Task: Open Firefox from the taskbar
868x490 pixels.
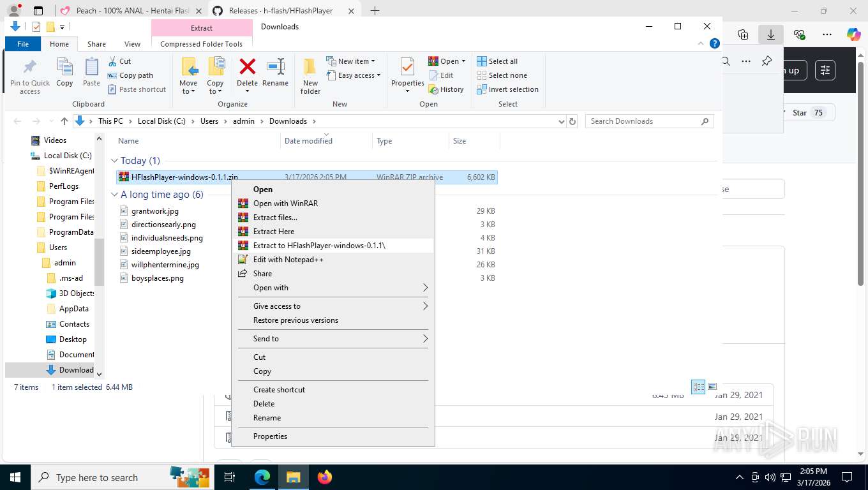Action: [x=325, y=477]
